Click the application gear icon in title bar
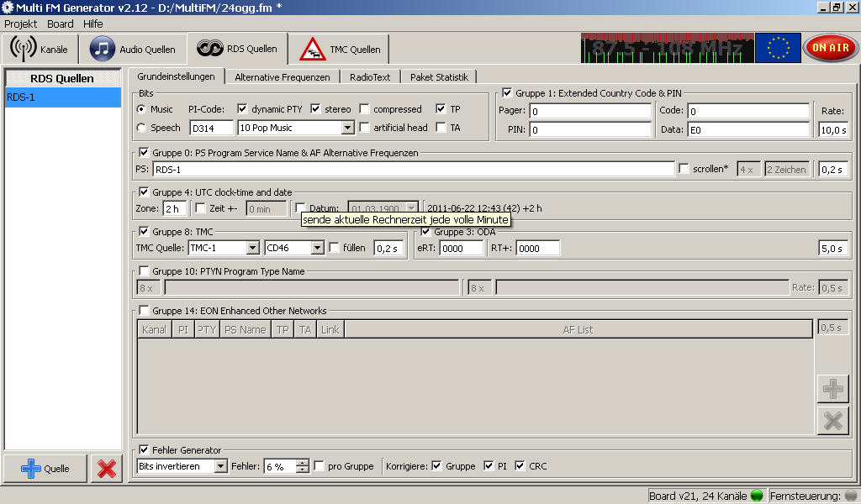The width and height of the screenshot is (861, 504). 7,7
